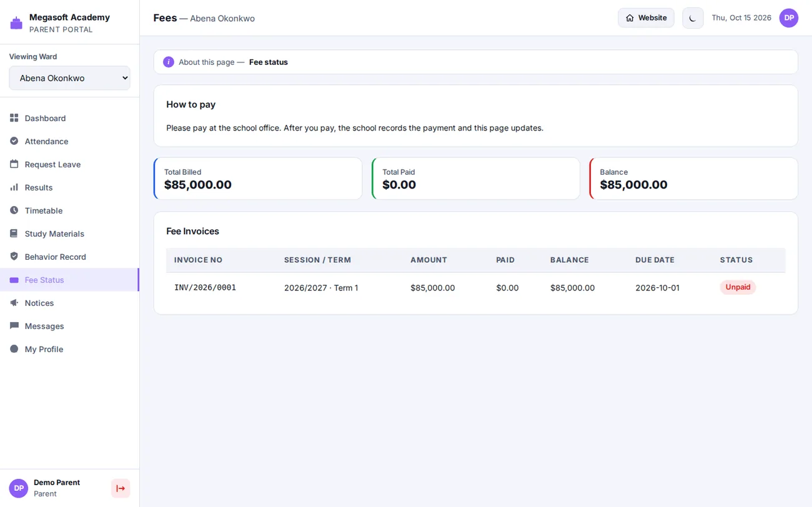Click the Behavior Record shield icon
Screen dimensions: 812x507
click(14, 257)
